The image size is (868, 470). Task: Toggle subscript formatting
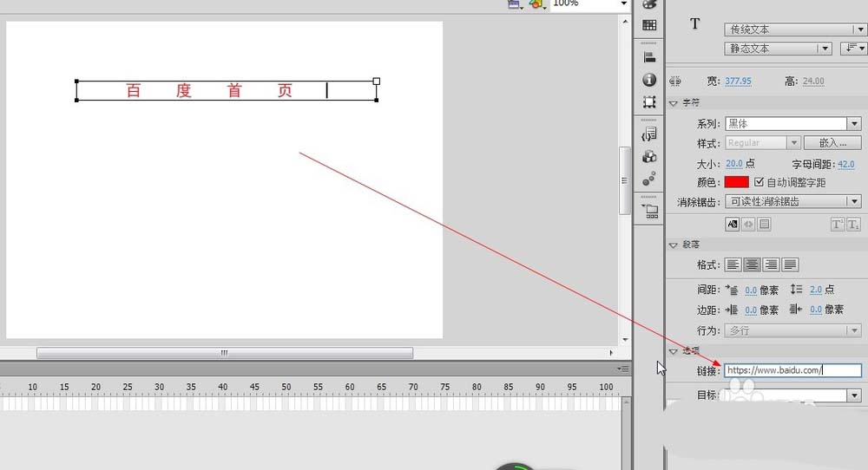click(853, 225)
